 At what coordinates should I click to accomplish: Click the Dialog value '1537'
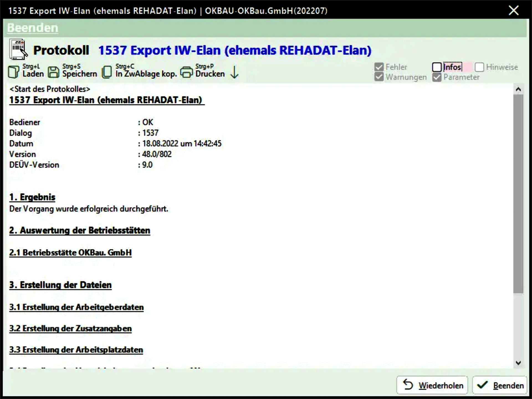[x=150, y=133]
